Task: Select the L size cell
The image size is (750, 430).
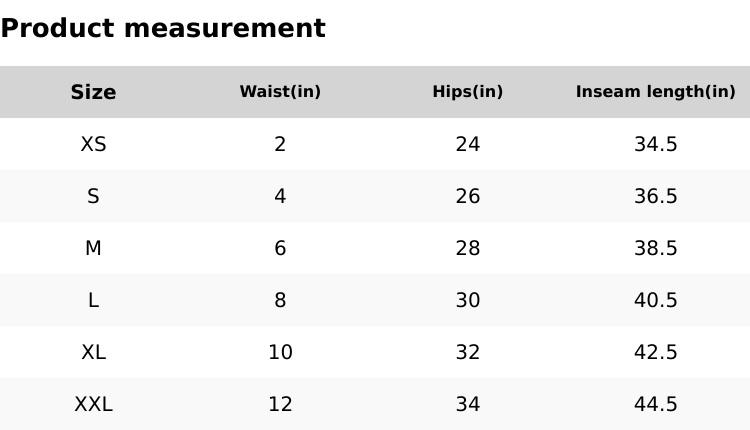Action: (x=93, y=300)
